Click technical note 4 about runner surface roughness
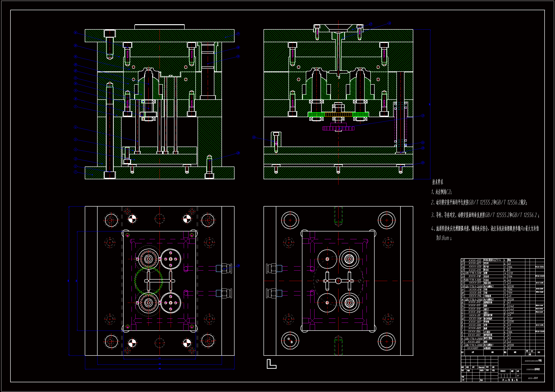Screen dimensions: 555x392 pos(485,229)
